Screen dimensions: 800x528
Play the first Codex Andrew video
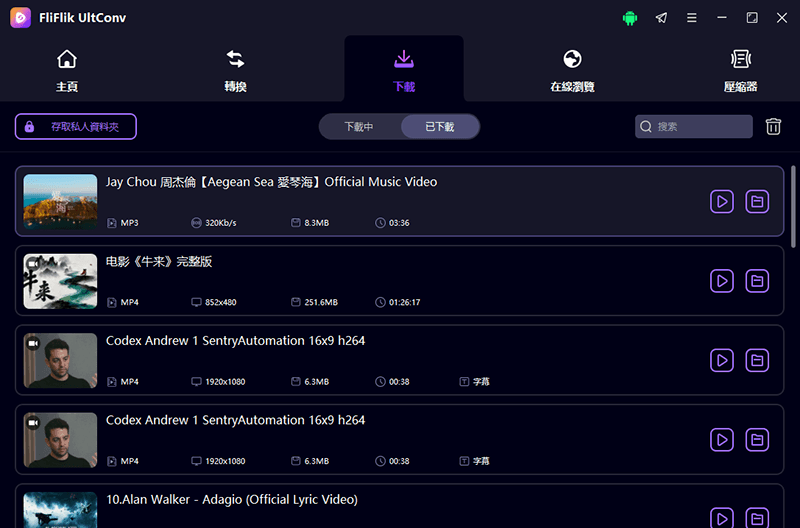point(721,361)
